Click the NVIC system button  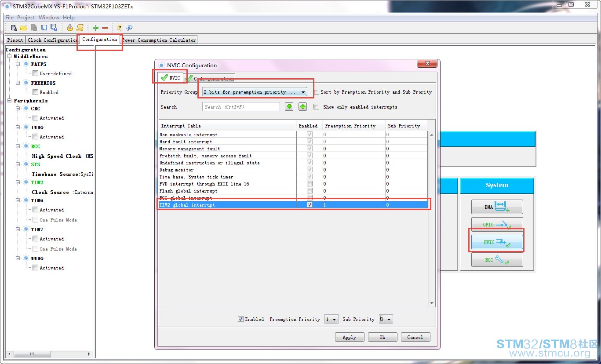coord(497,242)
